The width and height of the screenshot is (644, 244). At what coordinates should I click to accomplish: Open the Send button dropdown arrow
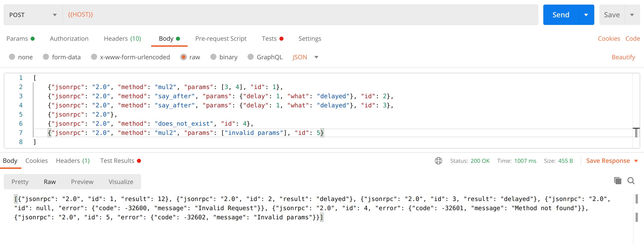pos(586,15)
